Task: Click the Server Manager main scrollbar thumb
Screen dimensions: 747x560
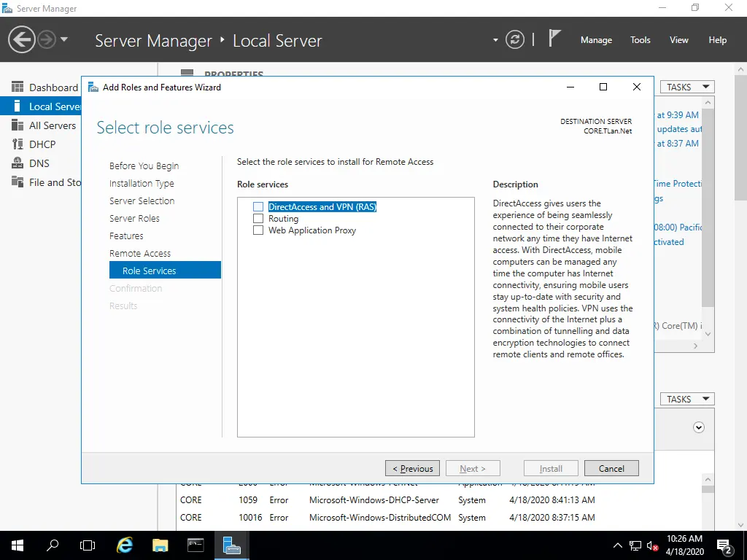Action: 741,138
